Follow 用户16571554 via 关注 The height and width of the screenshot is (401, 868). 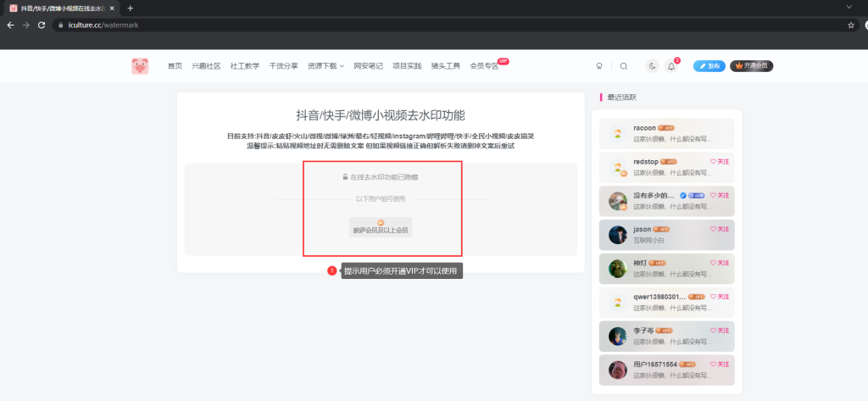[x=720, y=364]
